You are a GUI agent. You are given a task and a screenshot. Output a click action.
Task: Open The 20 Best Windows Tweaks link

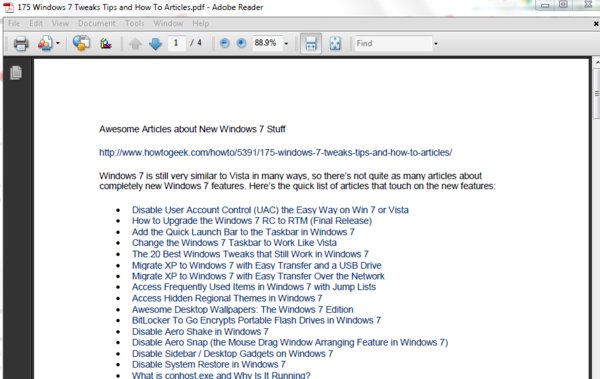coord(250,254)
